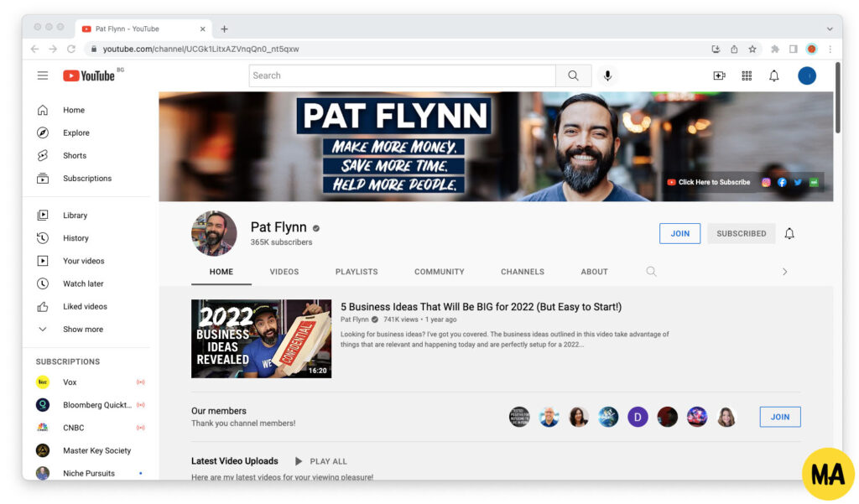859x504 pixels.
Task: Open the YouTube apps grid
Action: pyautogui.click(x=747, y=75)
